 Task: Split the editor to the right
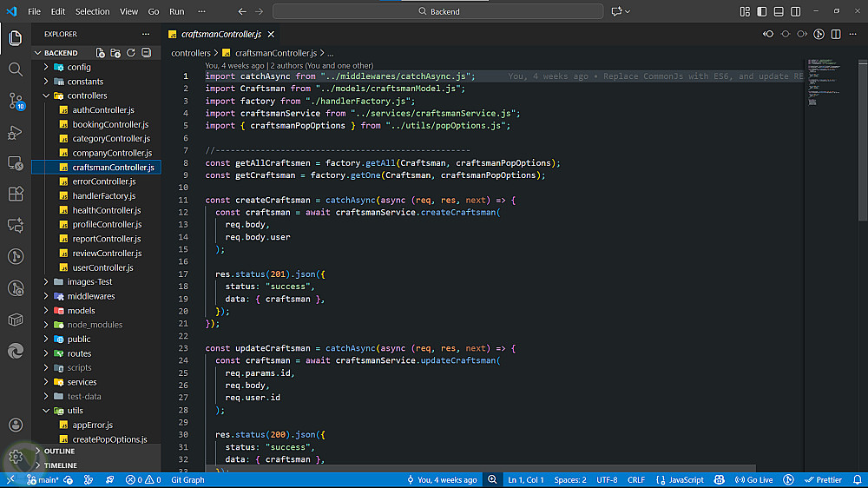tap(835, 34)
